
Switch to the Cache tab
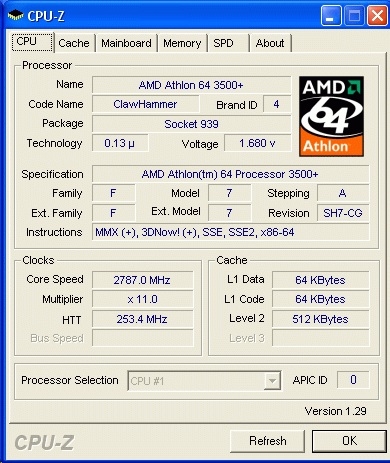tap(74, 43)
